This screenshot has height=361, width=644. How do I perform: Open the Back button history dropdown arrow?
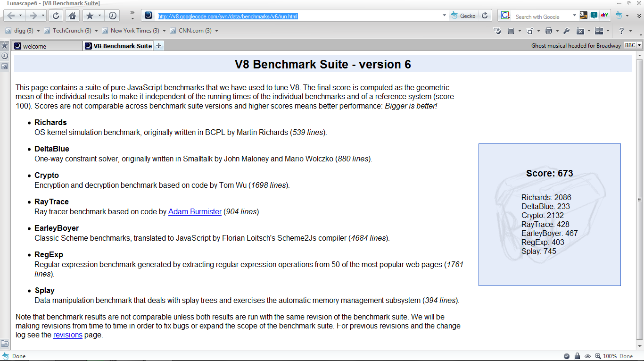pyautogui.click(x=21, y=16)
